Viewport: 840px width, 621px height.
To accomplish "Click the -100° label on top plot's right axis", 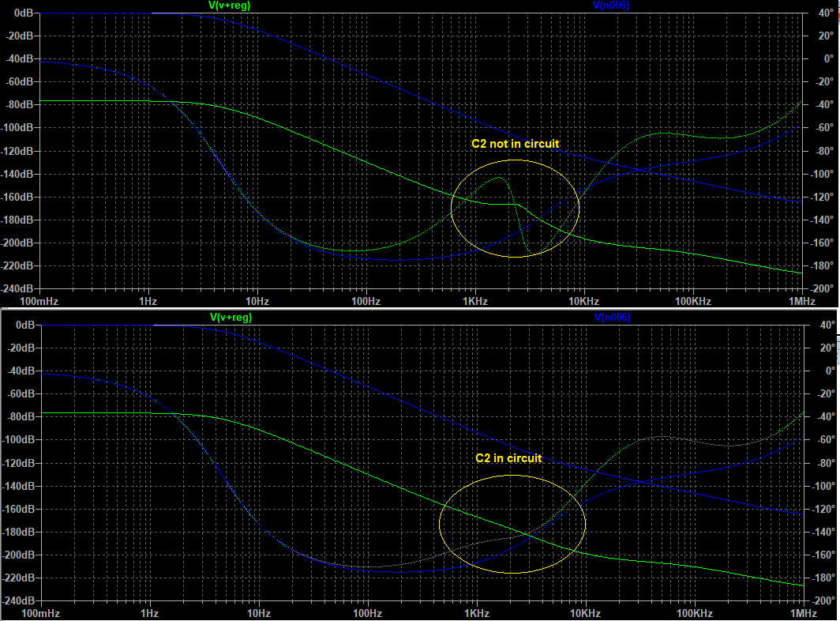I will (x=822, y=174).
